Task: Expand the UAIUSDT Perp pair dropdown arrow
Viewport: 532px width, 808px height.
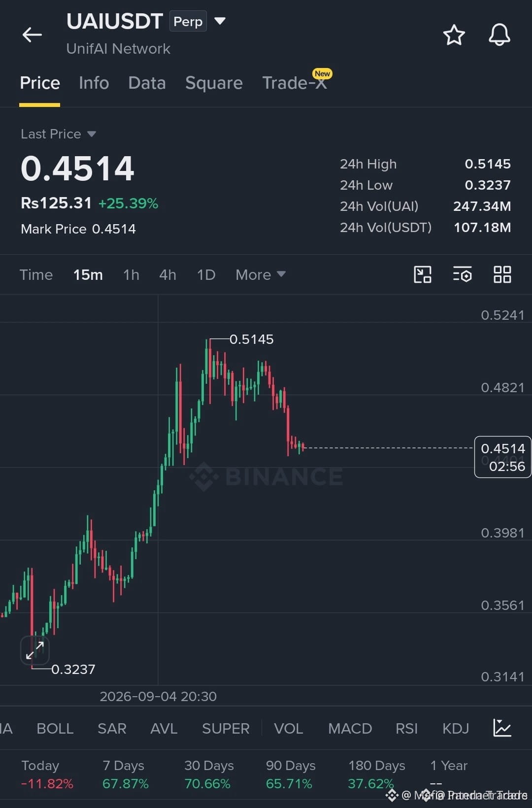Action: [220, 21]
